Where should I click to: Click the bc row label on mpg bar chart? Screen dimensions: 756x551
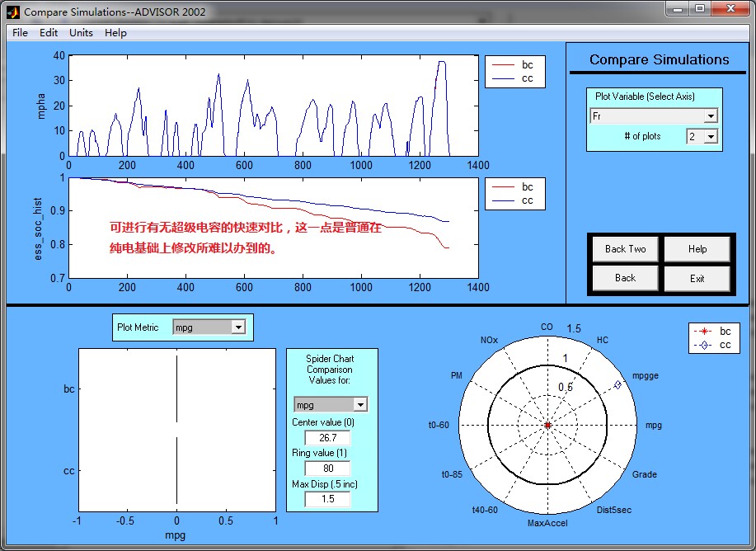pyautogui.click(x=69, y=389)
